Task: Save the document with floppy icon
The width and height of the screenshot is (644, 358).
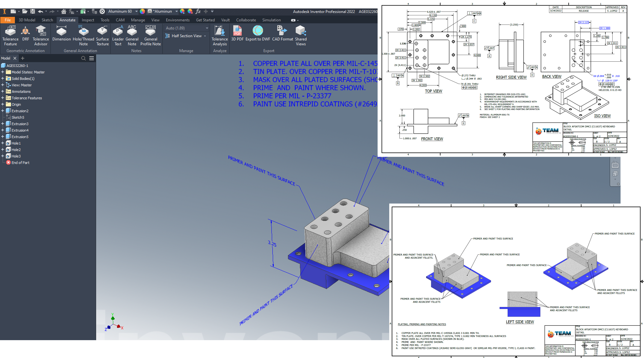Action: [x=33, y=11]
